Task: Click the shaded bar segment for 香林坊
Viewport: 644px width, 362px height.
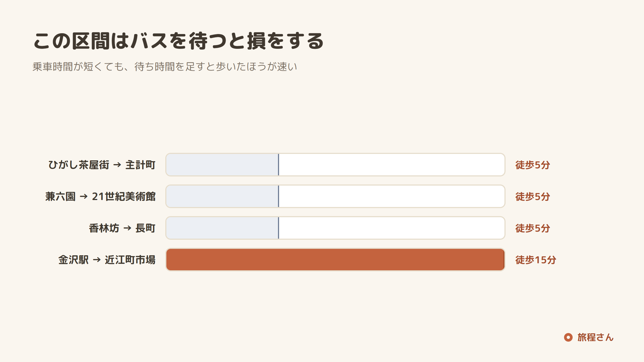Action: 222,228
